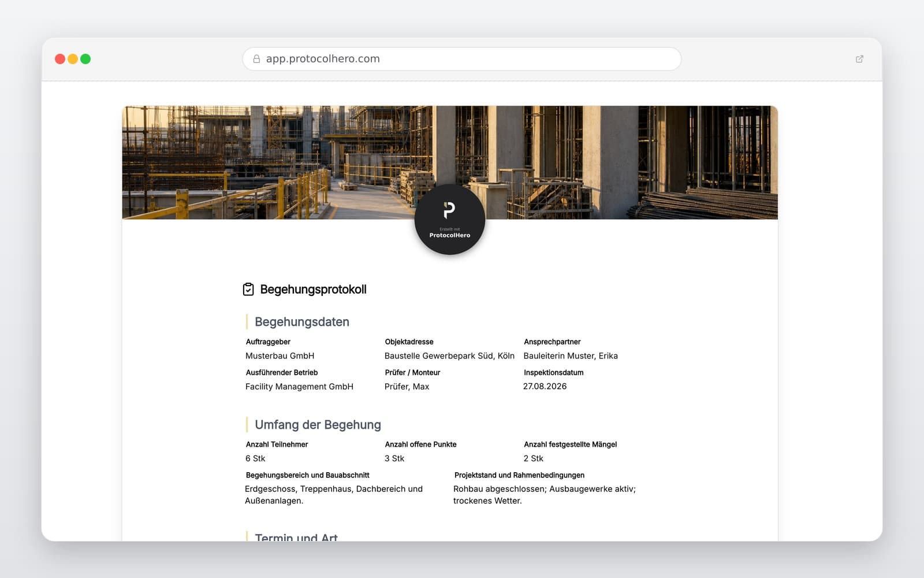Viewport: 924px width, 578px height.
Task: Click the construction site banner image
Action: coord(450,162)
